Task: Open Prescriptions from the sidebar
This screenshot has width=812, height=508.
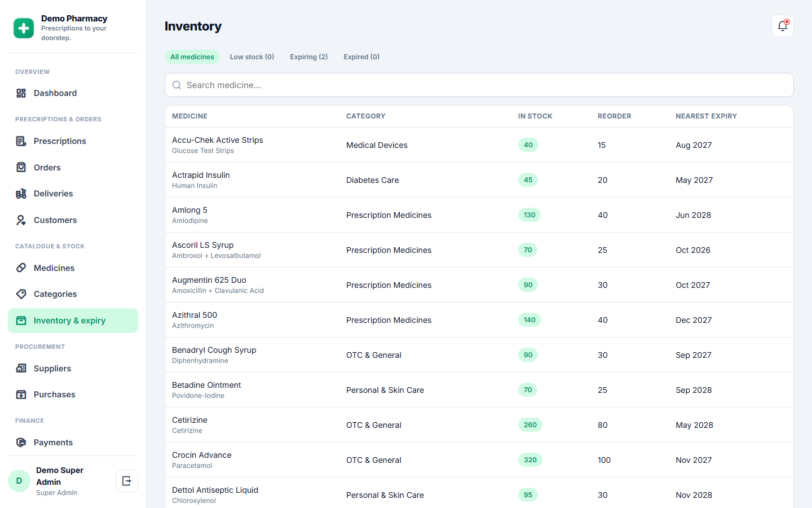Action: 73,141
